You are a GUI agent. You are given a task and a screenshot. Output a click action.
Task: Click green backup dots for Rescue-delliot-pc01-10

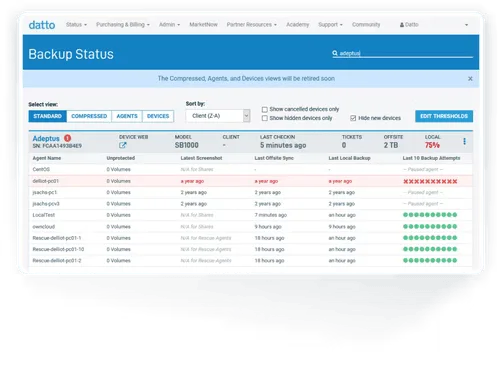tap(430, 249)
